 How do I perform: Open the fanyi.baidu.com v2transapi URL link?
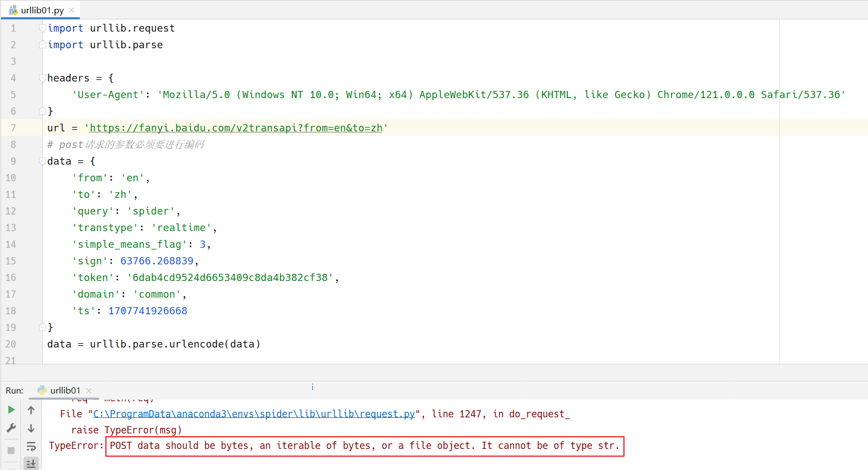pos(236,128)
